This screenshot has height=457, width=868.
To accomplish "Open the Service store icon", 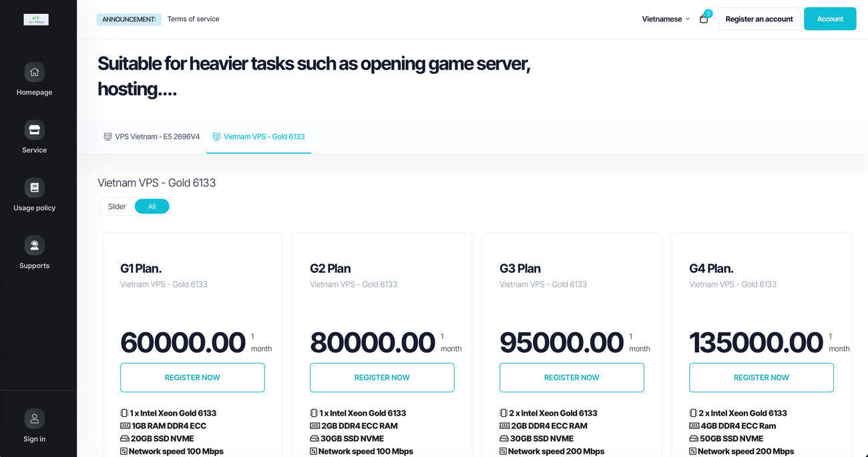I will tap(35, 129).
